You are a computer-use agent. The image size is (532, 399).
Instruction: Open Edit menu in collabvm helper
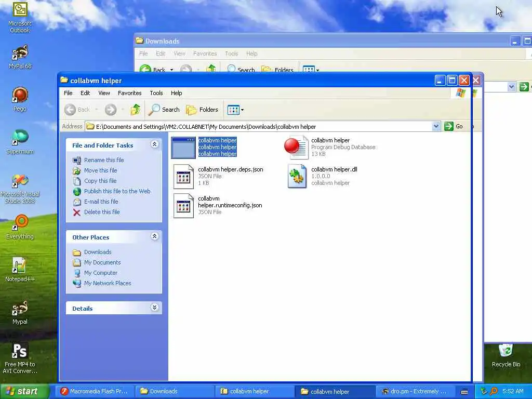(85, 93)
